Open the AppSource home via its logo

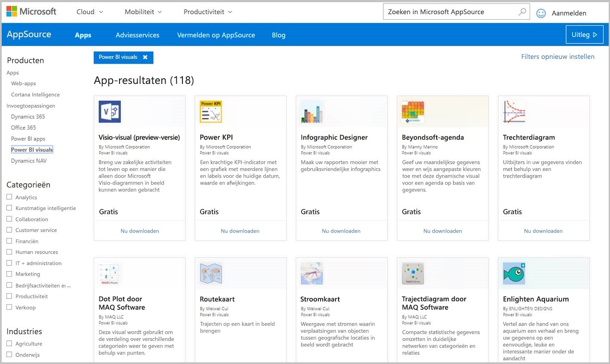(29, 34)
